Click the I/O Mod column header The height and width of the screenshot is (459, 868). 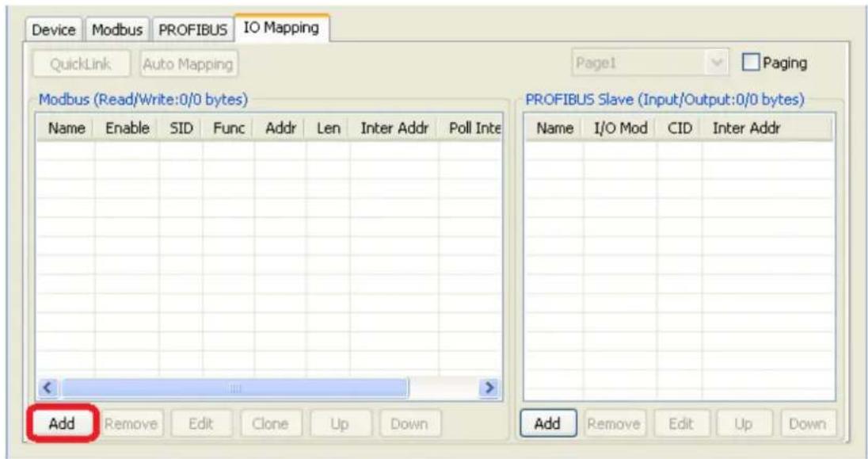tap(621, 128)
